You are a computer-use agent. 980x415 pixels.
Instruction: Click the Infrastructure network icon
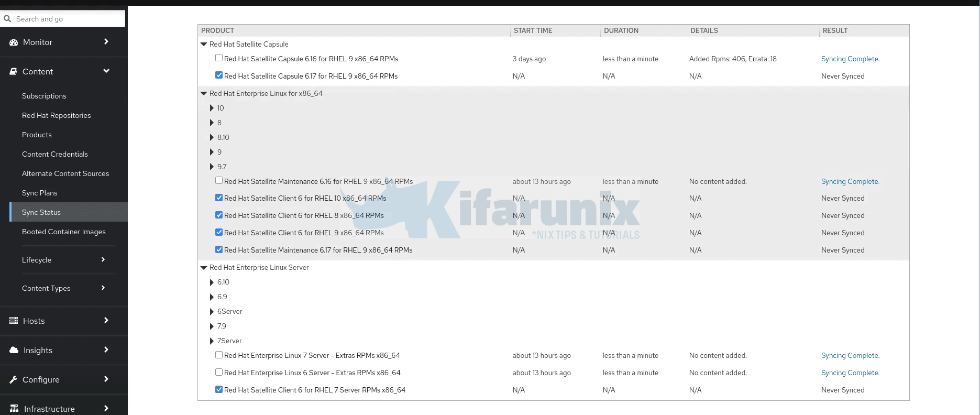click(x=14, y=409)
